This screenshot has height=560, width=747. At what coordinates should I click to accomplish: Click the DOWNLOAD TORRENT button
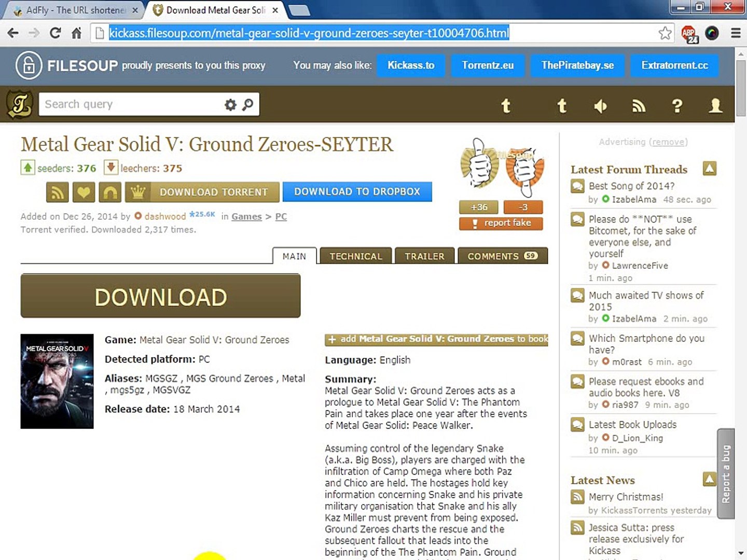(x=214, y=192)
